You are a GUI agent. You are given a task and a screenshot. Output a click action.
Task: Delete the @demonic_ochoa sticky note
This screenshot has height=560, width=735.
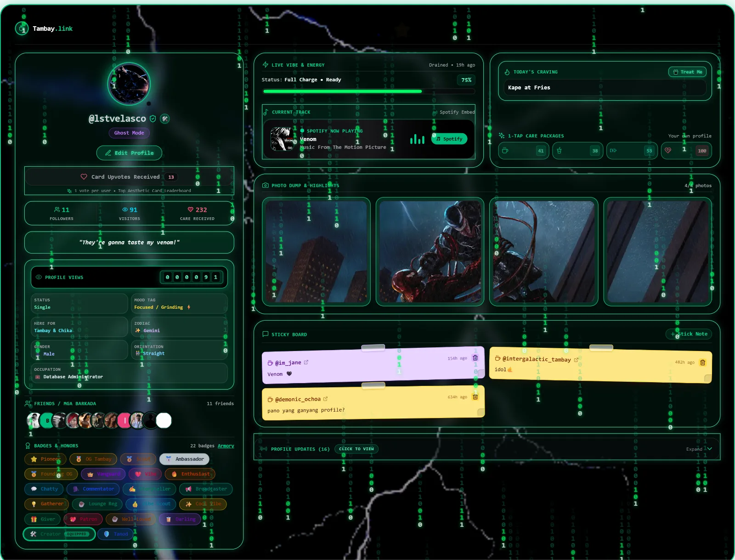pos(475,396)
